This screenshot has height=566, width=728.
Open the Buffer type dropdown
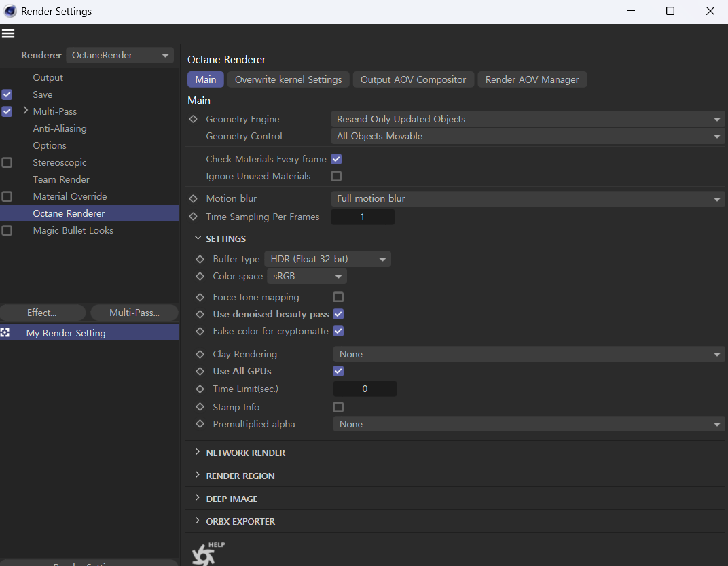(328, 259)
